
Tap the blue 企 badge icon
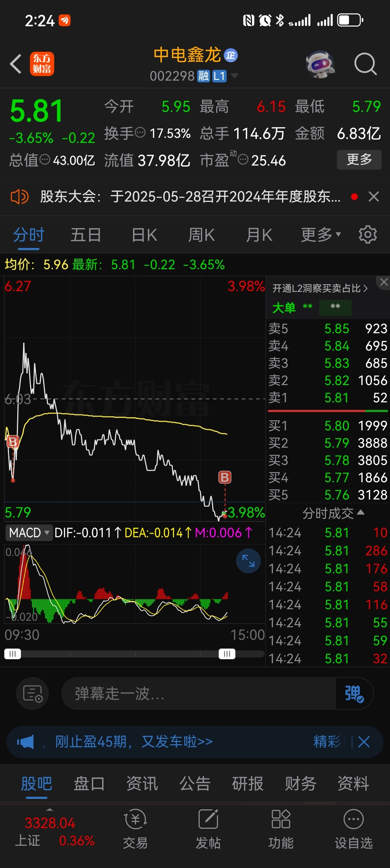tap(231, 55)
